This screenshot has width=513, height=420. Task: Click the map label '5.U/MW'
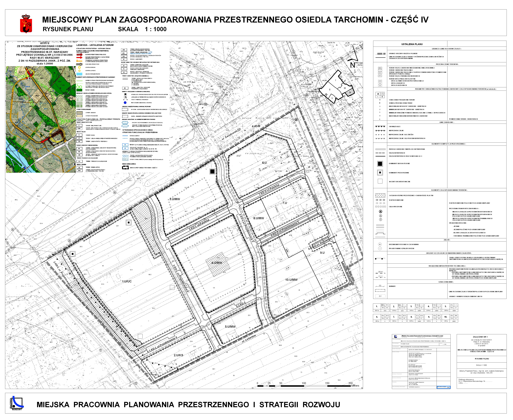(x=230, y=327)
